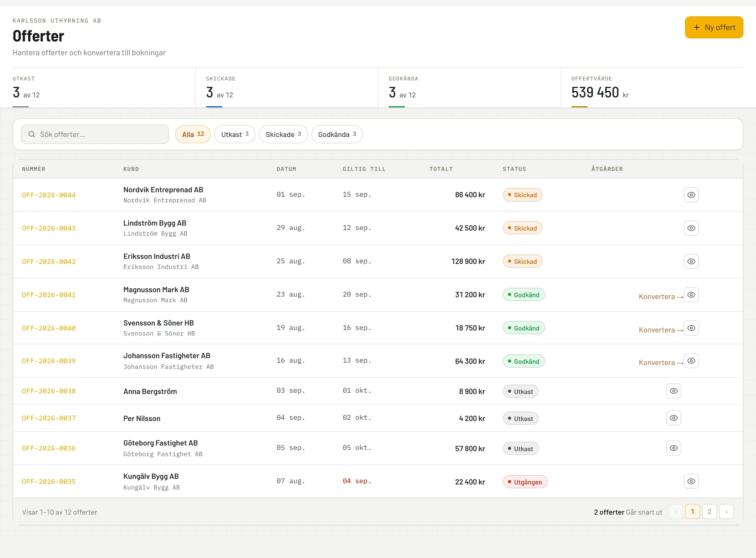Click '2 offerter Går snart ut' notice
The image size is (756, 558).
coord(628,512)
